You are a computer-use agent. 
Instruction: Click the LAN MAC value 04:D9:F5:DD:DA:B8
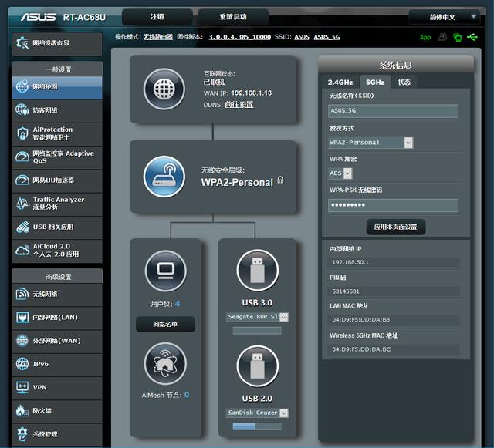click(360, 319)
